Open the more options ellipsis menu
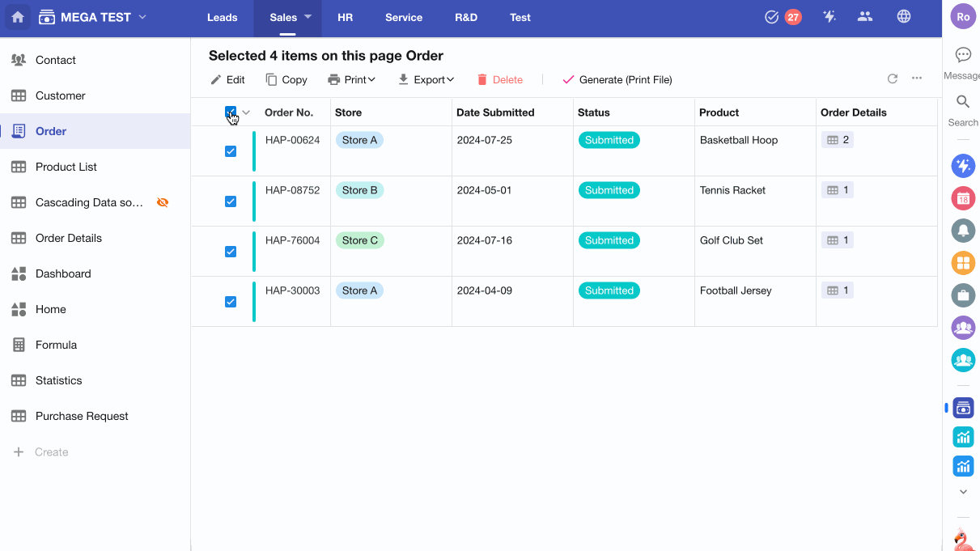The height and width of the screenshot is (551, 980). 917,79
